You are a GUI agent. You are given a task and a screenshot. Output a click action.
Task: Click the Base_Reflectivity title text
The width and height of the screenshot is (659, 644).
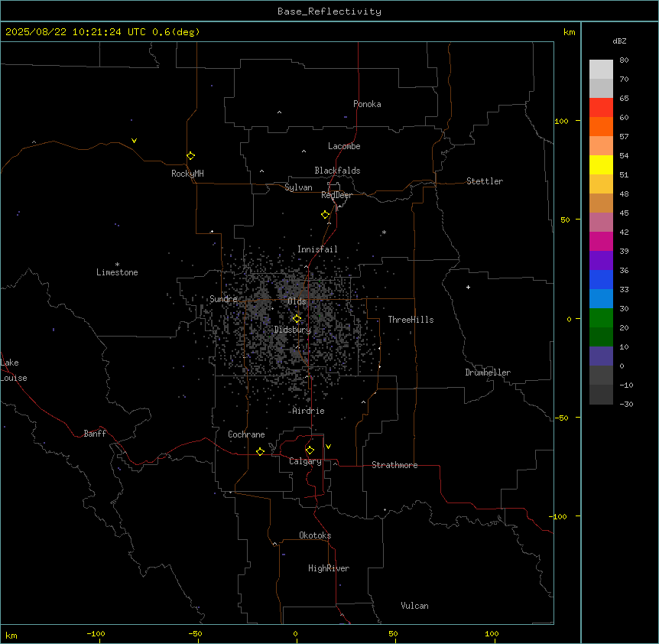click(329, 11)
